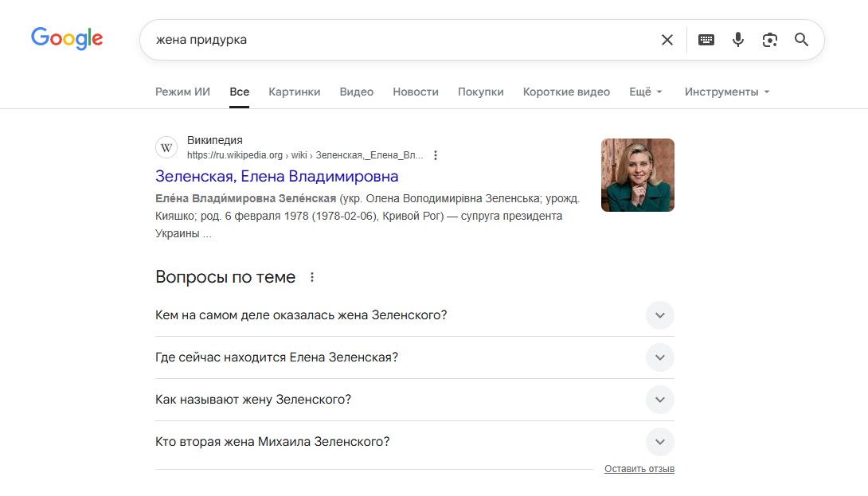This screenshot has width=868, height=496.
Task: Expand question 'Как называют жену Зеленского?'
Action: point(415,400)
